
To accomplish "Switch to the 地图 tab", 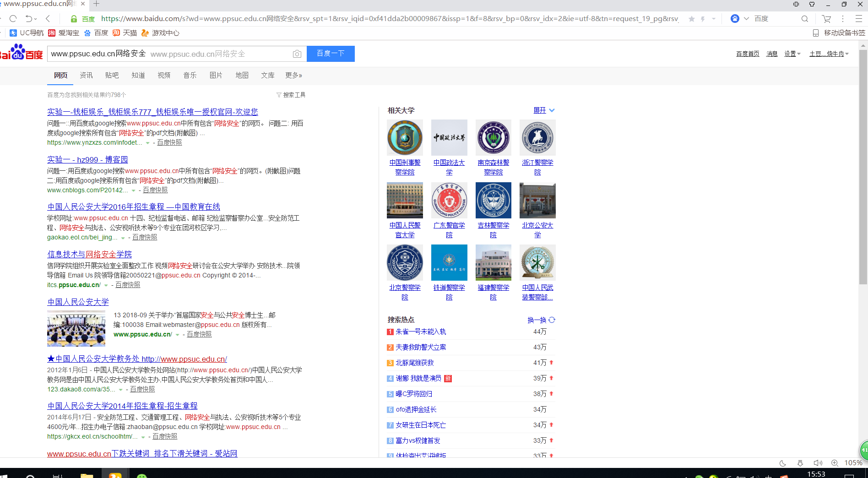I will click(x=242, y=75).
